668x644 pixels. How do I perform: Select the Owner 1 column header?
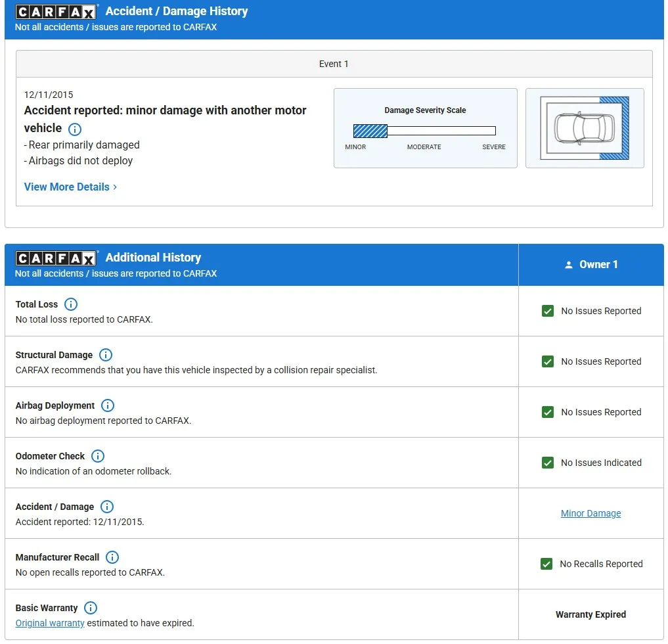(x=590, y=265)
